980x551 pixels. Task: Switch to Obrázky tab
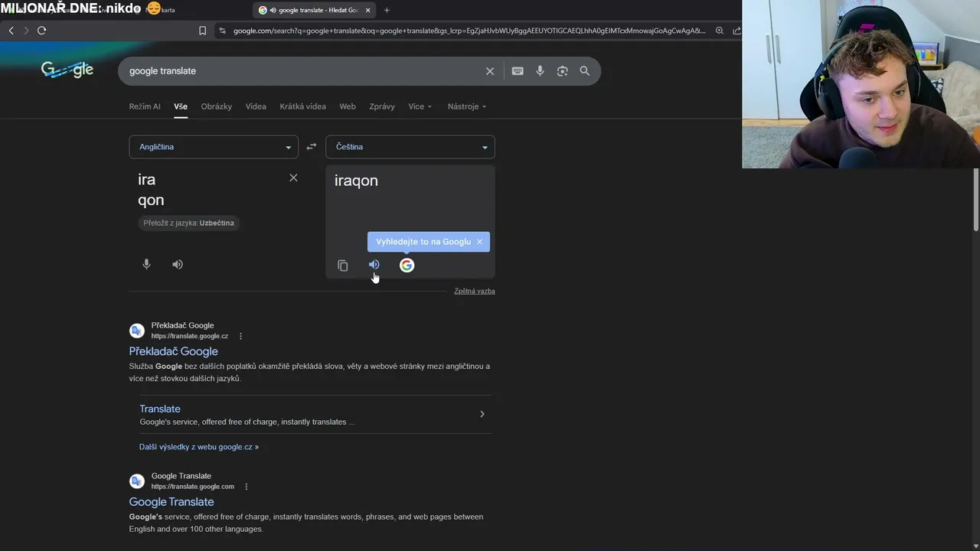[217, 106]
